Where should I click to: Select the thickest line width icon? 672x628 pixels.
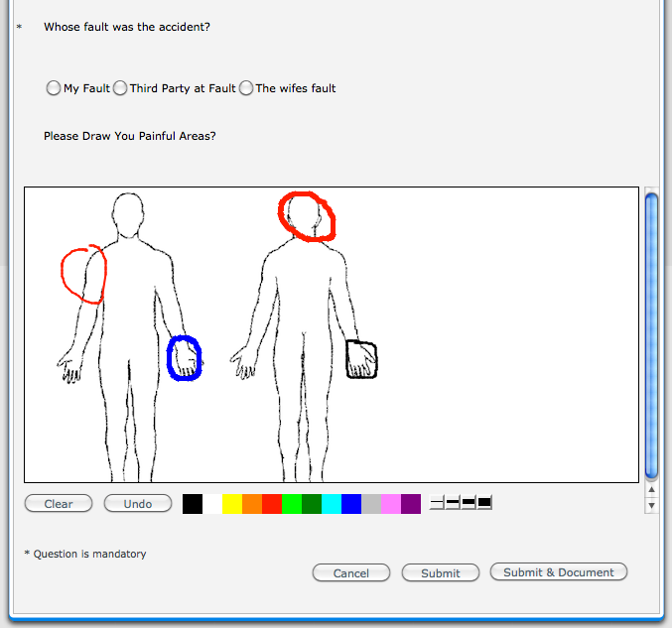click(484, 502)
